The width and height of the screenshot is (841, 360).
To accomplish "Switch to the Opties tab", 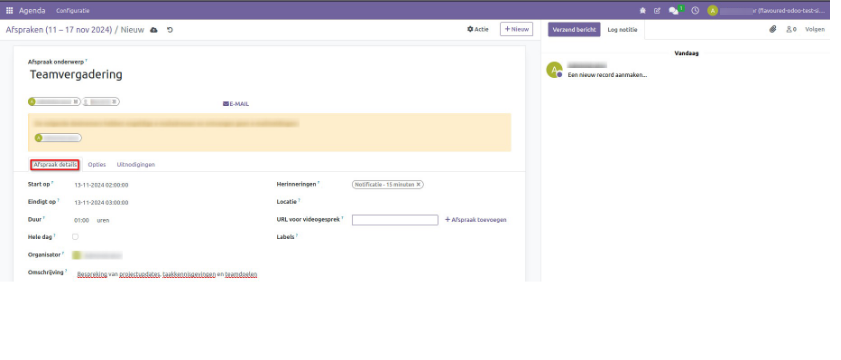I will (x=97, y=165).
